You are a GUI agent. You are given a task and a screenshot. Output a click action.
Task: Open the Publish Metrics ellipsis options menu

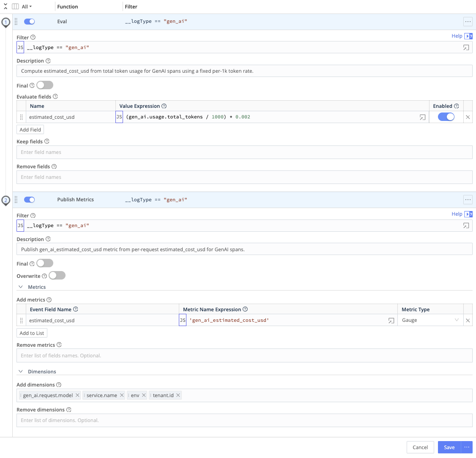coord(468,200)
